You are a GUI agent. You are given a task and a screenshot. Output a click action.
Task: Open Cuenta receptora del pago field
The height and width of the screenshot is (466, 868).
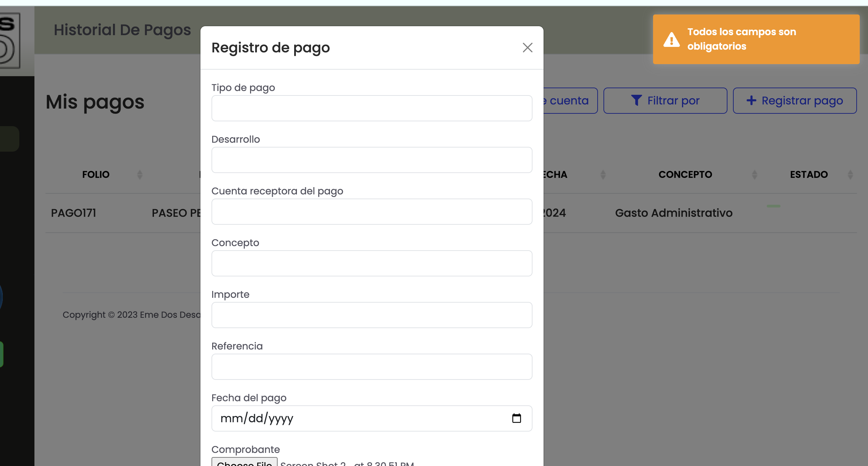[372, 212]
